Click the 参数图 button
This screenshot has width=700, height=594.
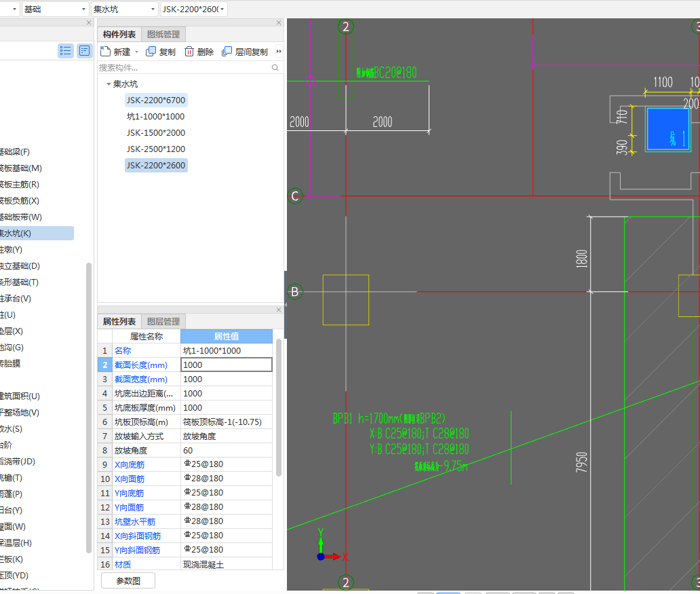tap(128, 580)
